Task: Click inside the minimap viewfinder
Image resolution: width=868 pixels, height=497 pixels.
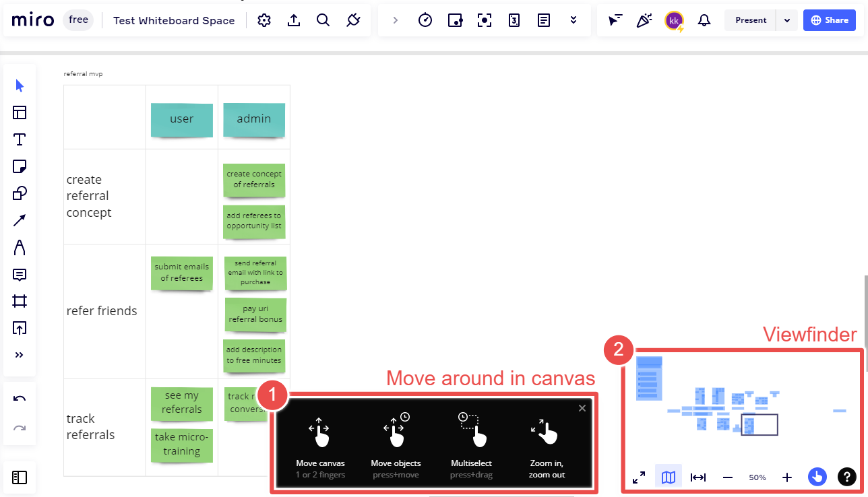Action: [759, 425]
